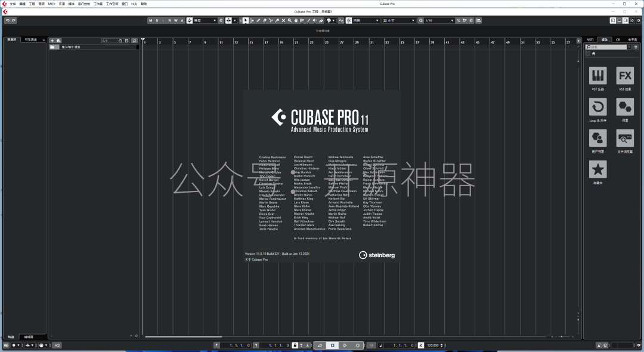This screenshot has height=352, width=644.
Task: Switch to the VSTi tab in right zone
Action: 590,39
